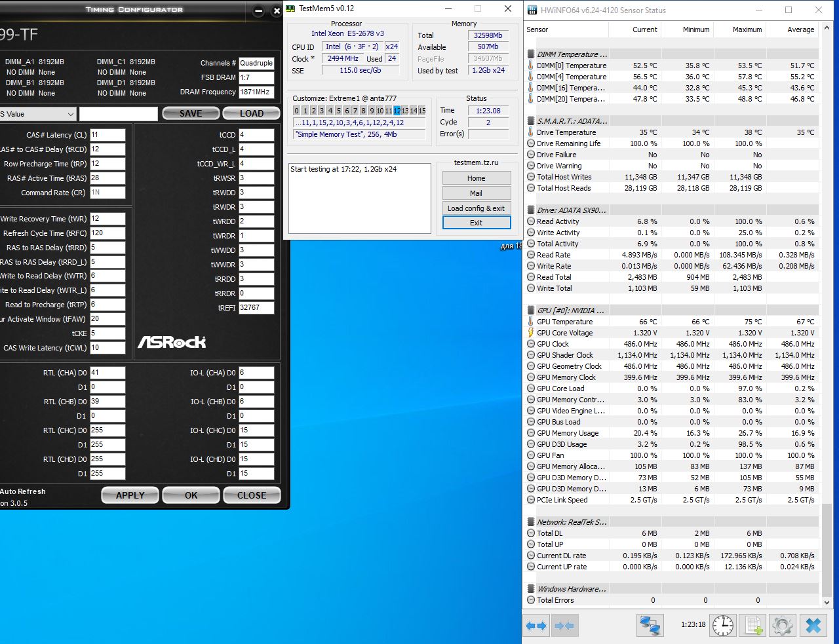Select the DIMM[4] Temperature sensor row
The image size is (839, 644).
[671, 77]
